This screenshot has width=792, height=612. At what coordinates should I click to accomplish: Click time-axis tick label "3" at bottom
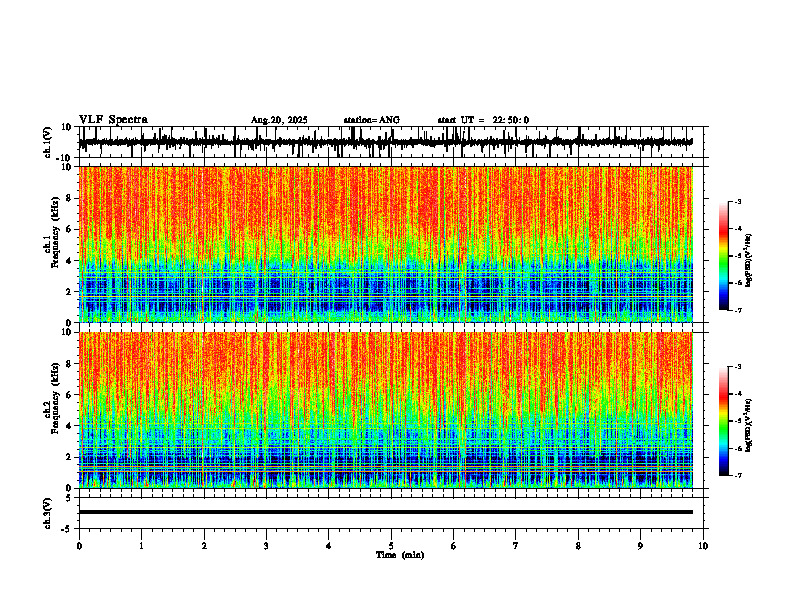click(266, 546)
